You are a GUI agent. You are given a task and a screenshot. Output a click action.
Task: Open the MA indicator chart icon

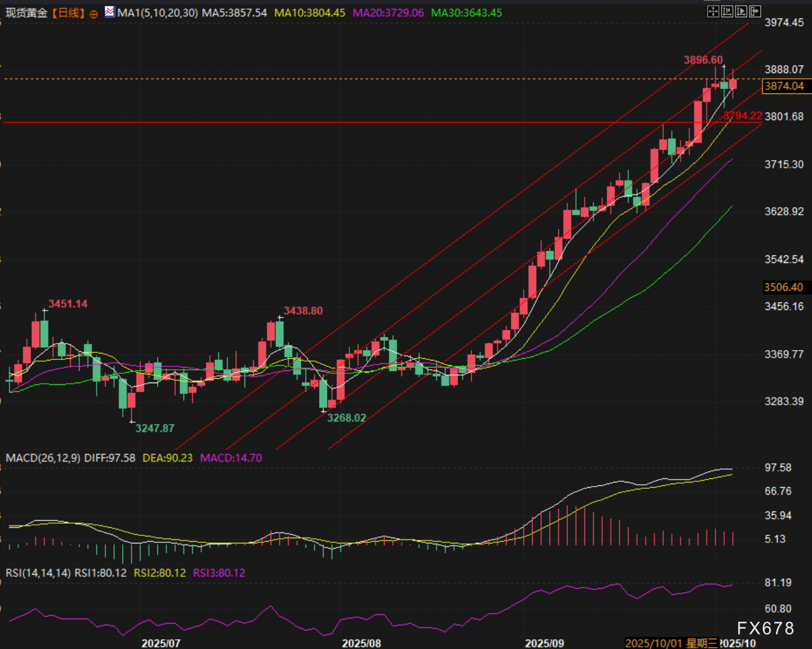coord(109,12)
